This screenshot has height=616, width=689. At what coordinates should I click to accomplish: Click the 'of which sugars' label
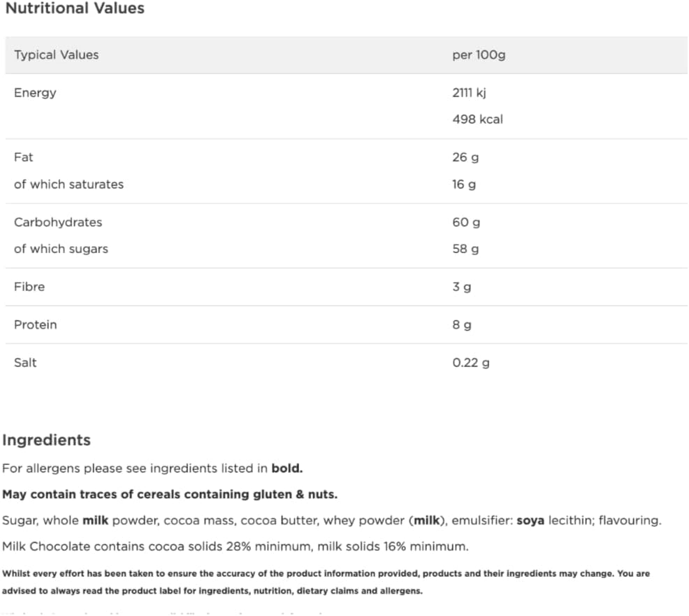click(61, 249)
